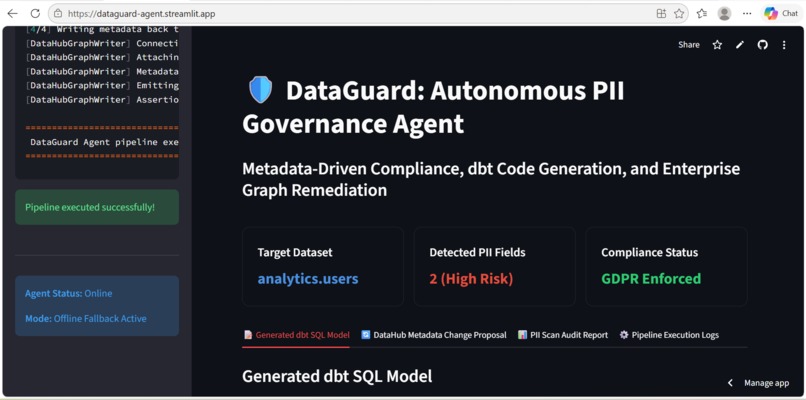Star the app with the Streamlit favorite icon

click(717, 45)
